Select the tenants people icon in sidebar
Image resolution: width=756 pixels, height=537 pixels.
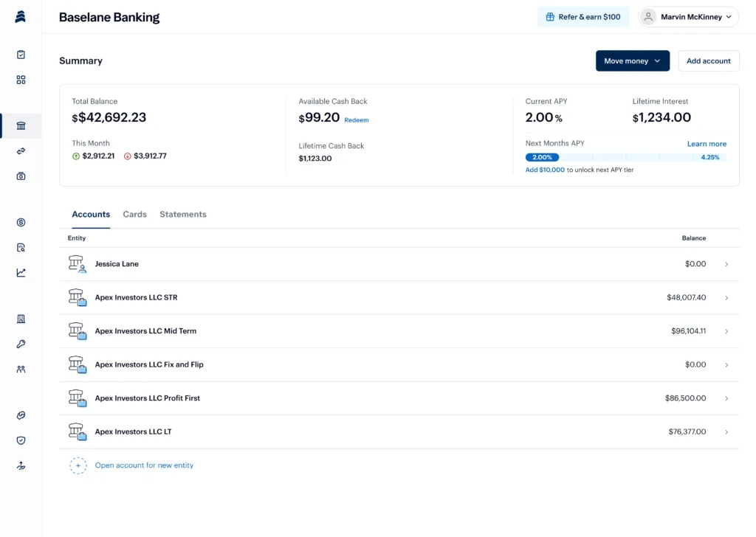20,369
